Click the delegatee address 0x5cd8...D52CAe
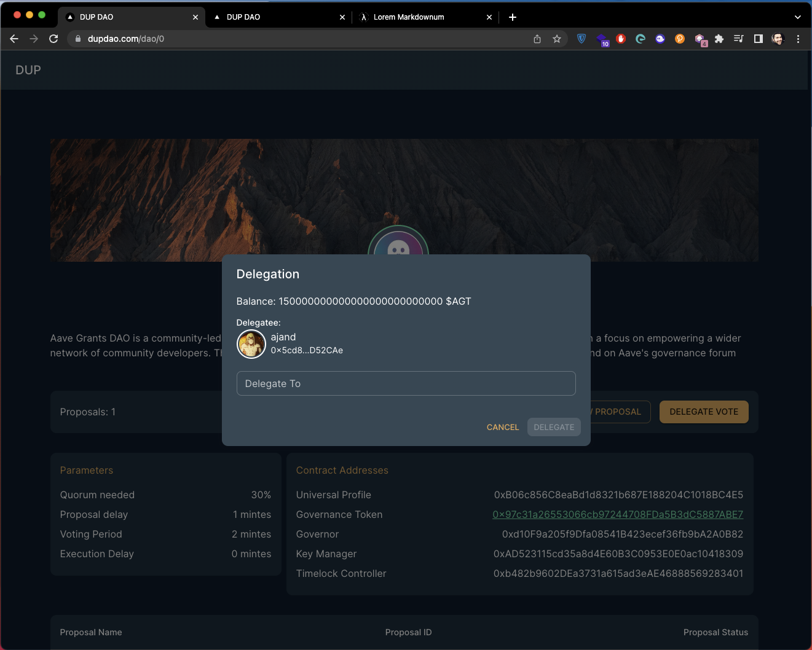This screenshot has width=812, height=650. pos(307,350)
